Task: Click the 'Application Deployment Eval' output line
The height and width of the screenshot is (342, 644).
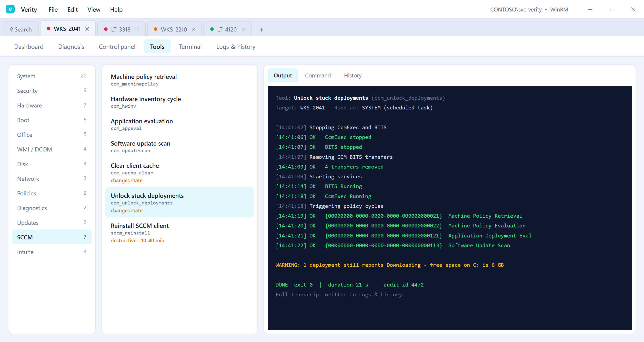Action: point(403,235)
